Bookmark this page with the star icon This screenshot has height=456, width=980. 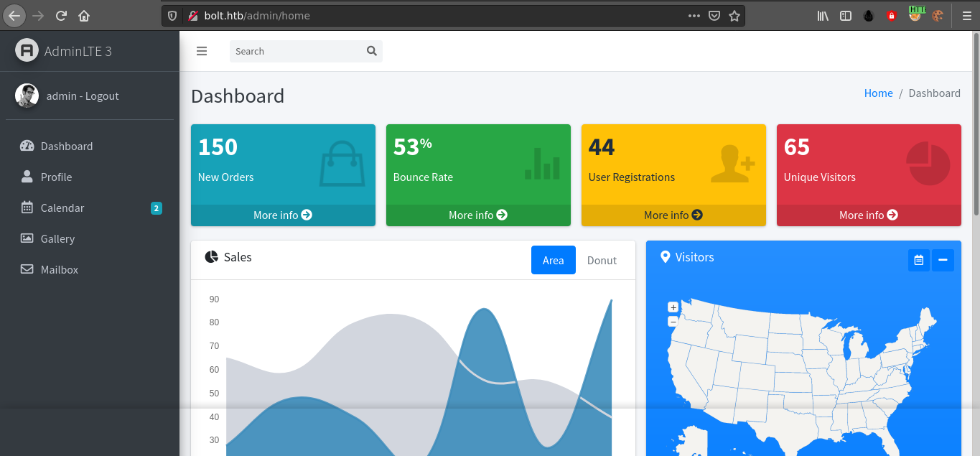[734, 16]
